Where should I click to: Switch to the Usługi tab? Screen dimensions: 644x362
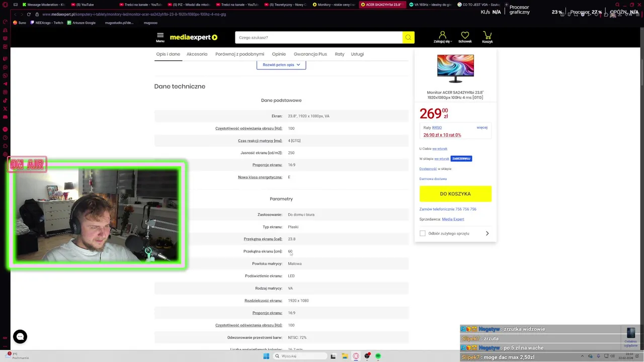pos(357,54)
